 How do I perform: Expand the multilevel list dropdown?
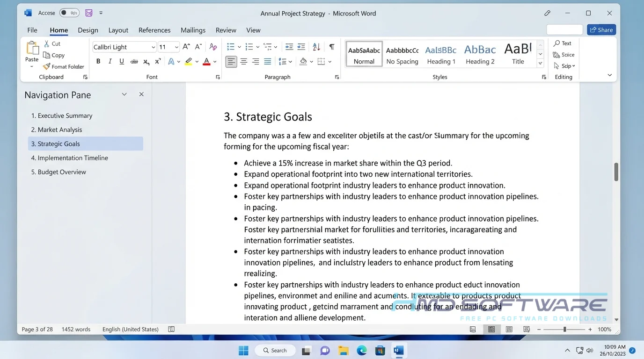(x=276, y=47)
